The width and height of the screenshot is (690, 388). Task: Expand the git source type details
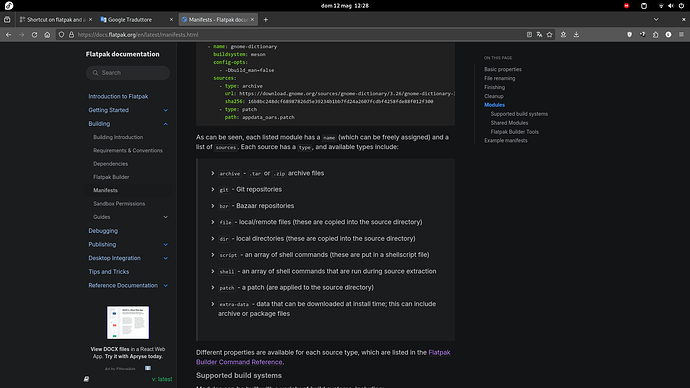coord(213,190)
